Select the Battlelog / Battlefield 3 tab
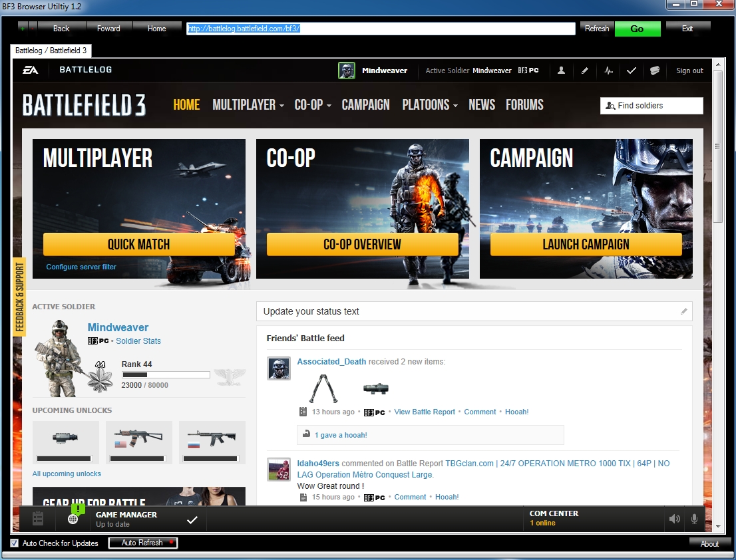736x560 pixels. 51,51
